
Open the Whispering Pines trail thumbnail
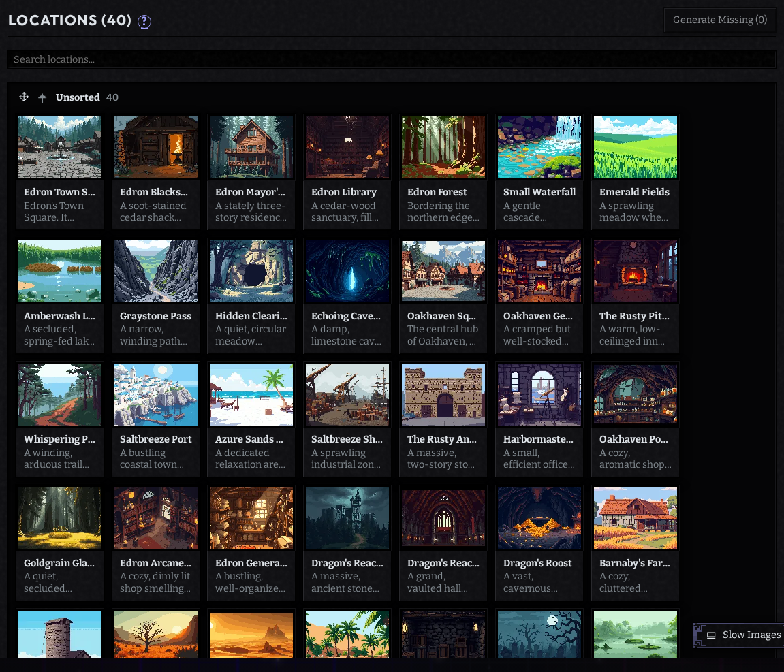pos(60,395)
